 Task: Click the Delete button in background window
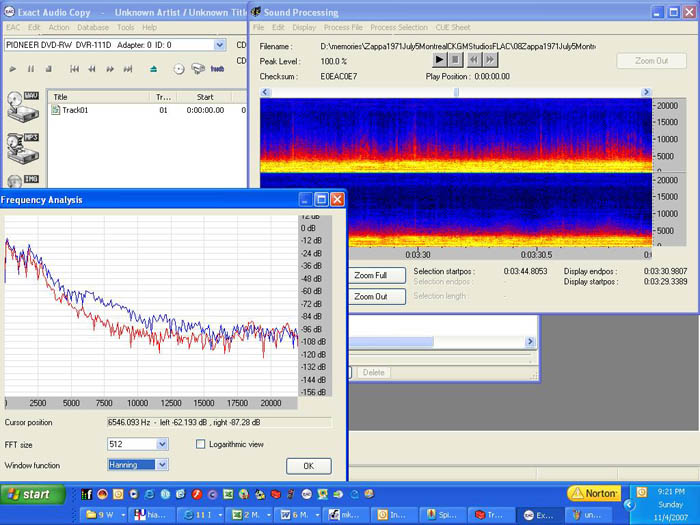pos(373,372)
